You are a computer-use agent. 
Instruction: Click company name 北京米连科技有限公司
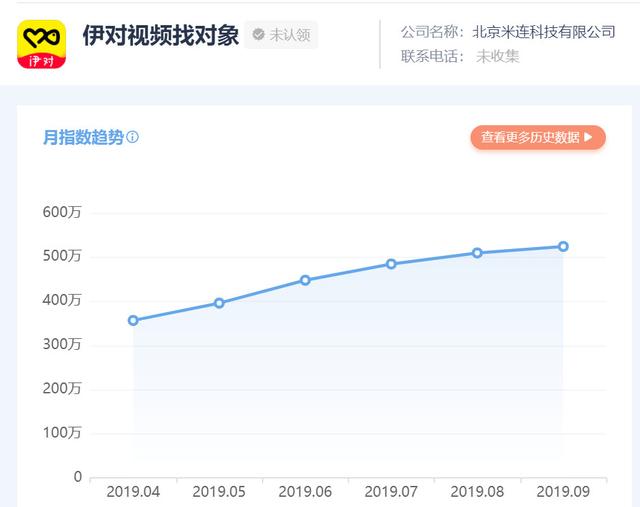pyautogui.click(x=544, y=32)
